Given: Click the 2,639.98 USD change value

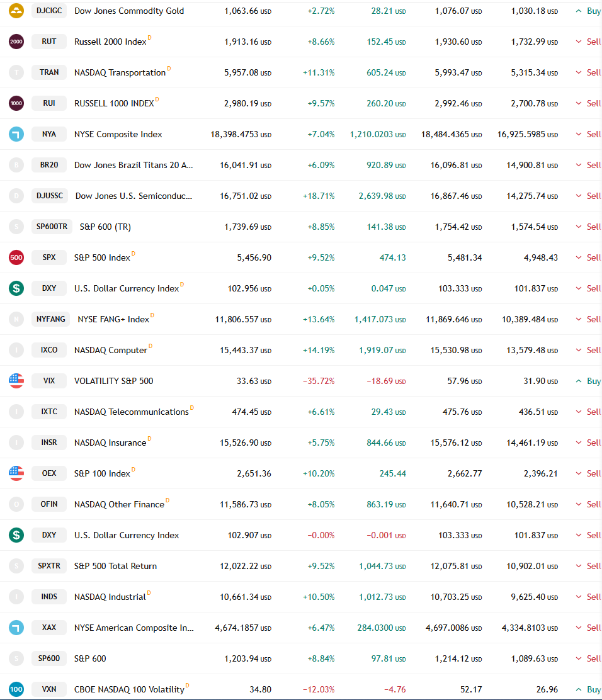Looking at the screenshot, I should click(x=382, y=196).
